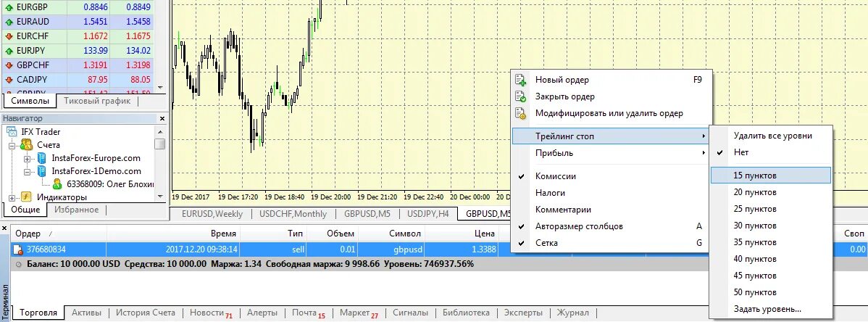The height and width of the screenshot is (322, 868).
Task: Click the account 63368009 user icon
Action: point(57,184)
